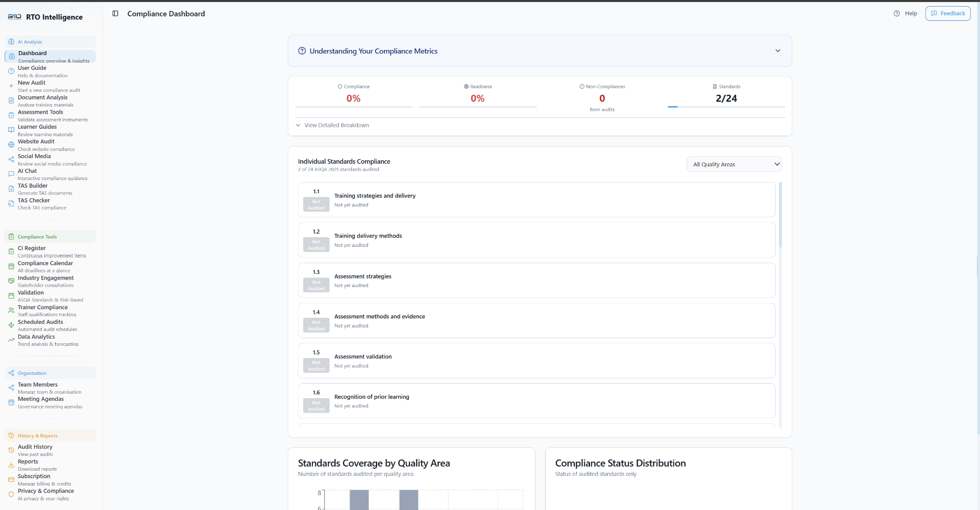Click the Industry Engagement icon
This screenshot has width=980, height=510.
(11, 281)
